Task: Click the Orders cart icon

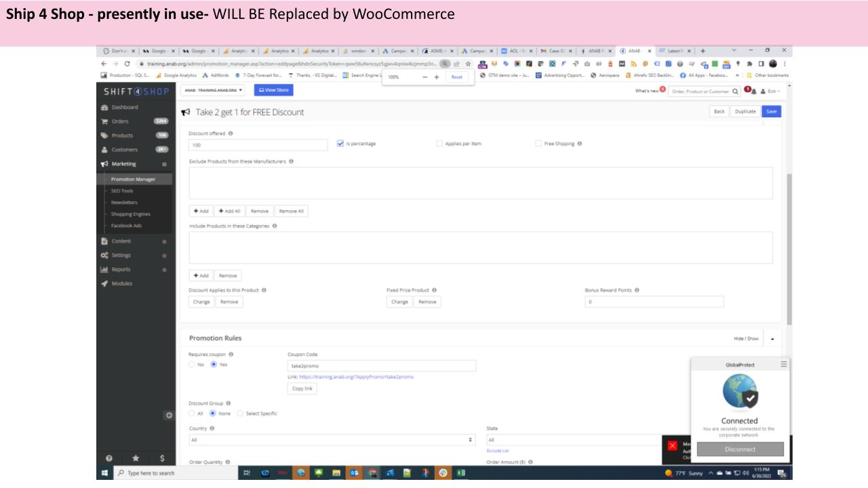Action: pos(105,121)
